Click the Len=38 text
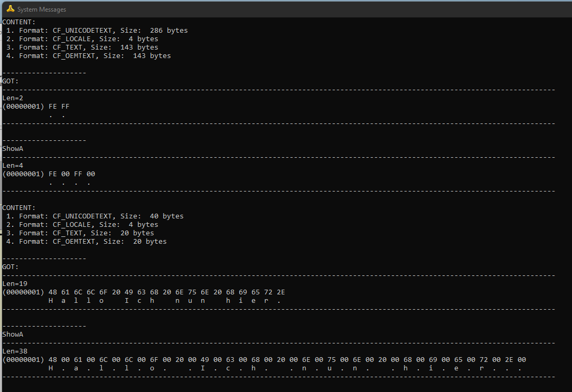 point(15,351)
